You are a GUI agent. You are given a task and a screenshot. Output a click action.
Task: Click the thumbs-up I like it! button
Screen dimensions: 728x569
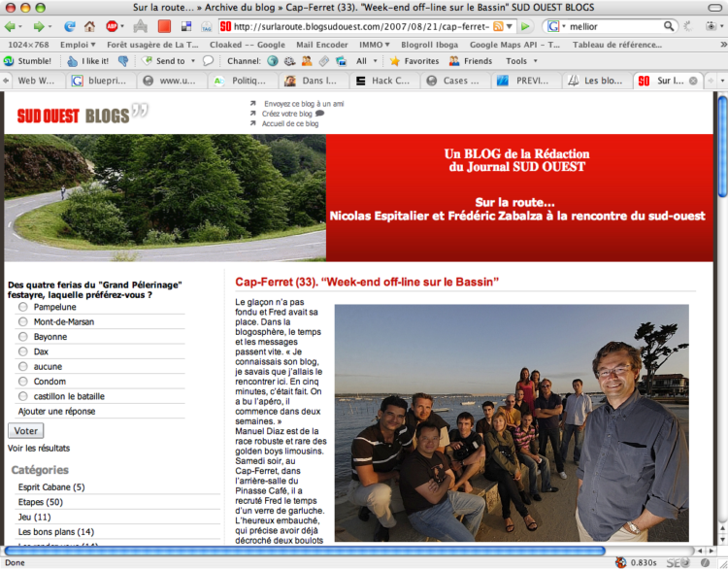(x=87, y=61)
